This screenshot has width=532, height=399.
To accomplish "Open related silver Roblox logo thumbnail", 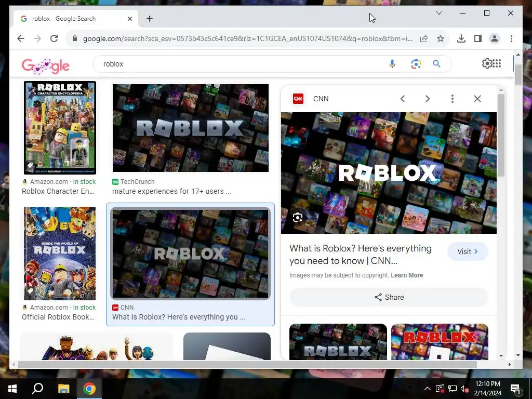I will 338,342.
